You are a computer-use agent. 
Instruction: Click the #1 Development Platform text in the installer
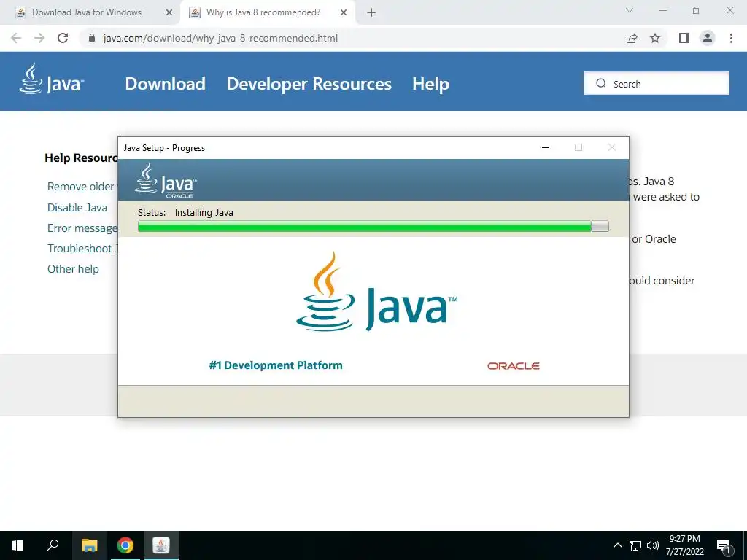tap(276, 365)
